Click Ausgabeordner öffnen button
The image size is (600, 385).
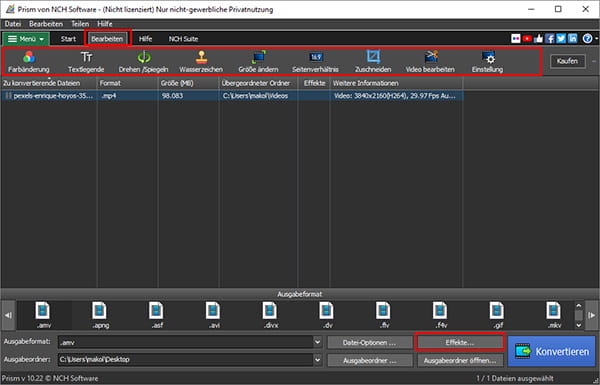[x=460, y=361]
